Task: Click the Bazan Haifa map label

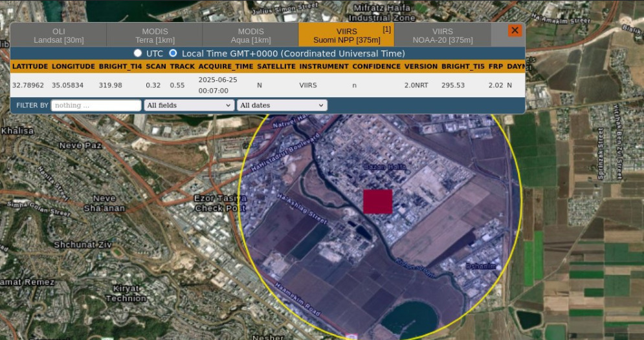Action: point(385,167)
